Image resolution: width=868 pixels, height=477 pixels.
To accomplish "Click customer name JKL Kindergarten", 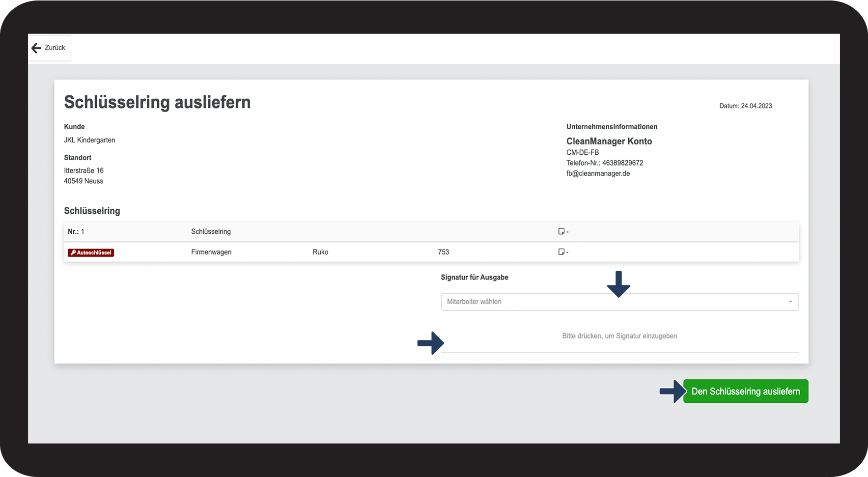I will click(x=89, y=140).
